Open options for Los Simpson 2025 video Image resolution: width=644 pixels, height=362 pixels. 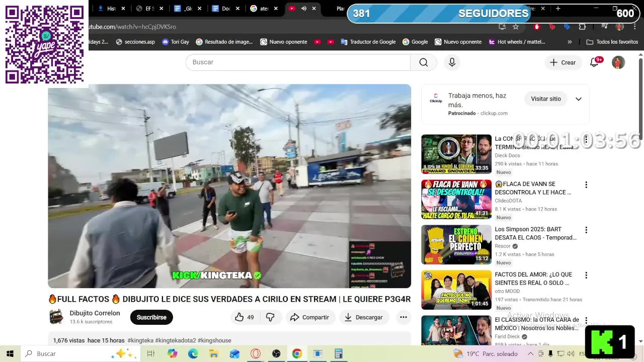click(x=586, y=230)
